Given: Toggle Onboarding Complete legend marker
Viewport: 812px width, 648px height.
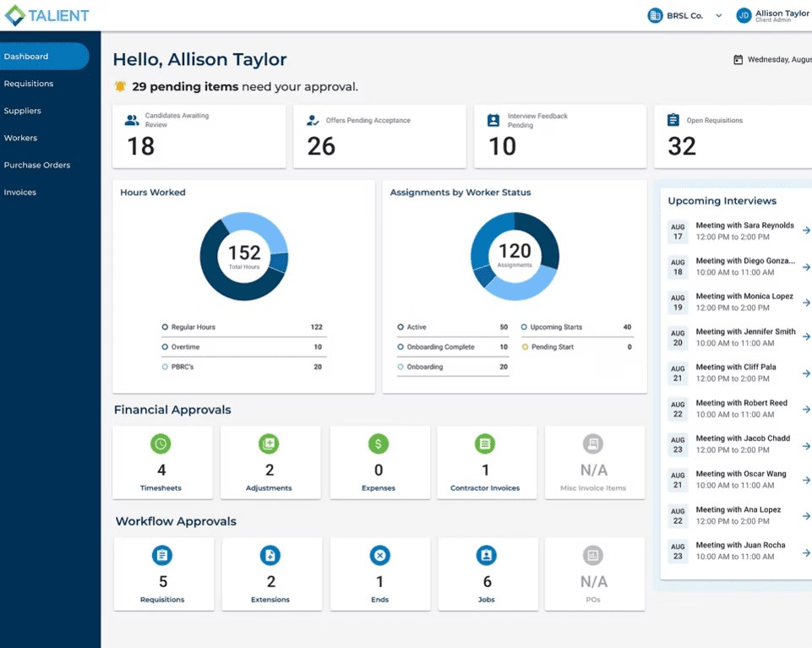Looking at the screenshot, I should coord(401,346).
